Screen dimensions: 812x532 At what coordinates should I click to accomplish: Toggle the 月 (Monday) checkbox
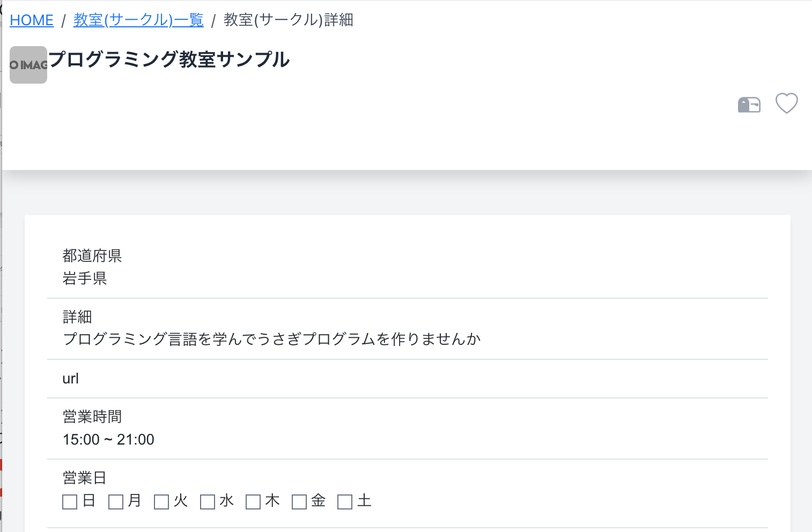(x=116, y=502)
